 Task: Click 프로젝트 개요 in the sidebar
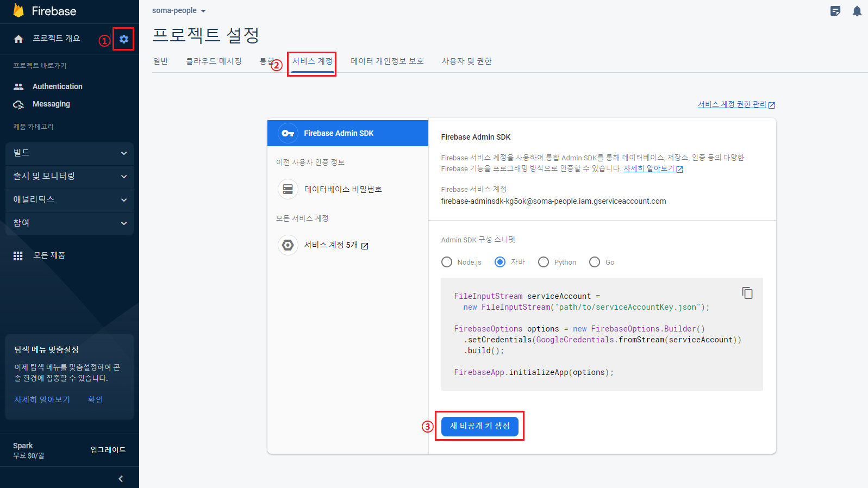click(x=56, y=39)
